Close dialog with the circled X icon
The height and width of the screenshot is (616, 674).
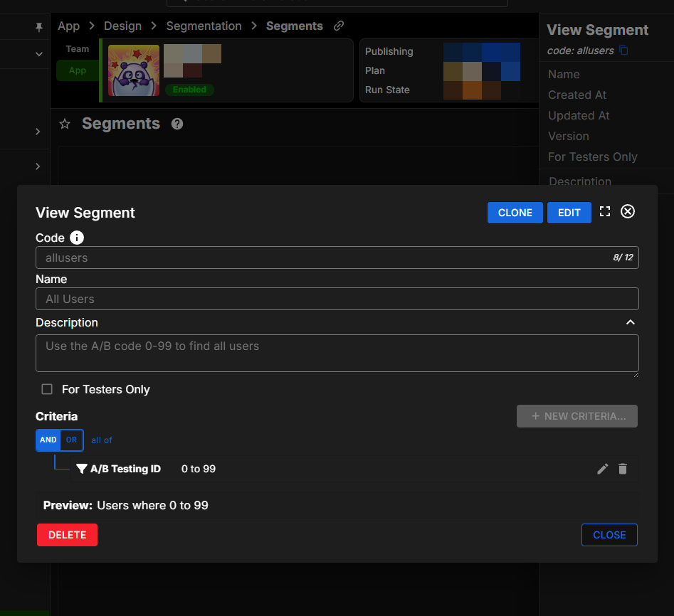[628, 211]
